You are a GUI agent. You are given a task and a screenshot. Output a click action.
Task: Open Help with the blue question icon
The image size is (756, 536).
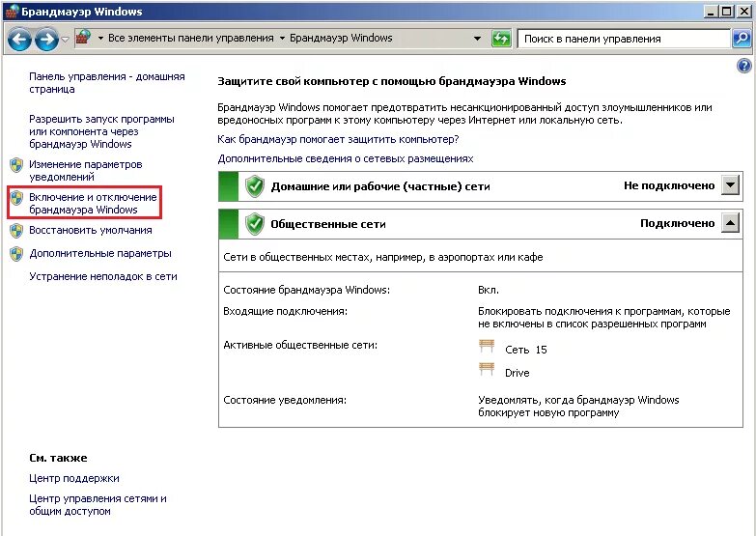click(744, 66)
